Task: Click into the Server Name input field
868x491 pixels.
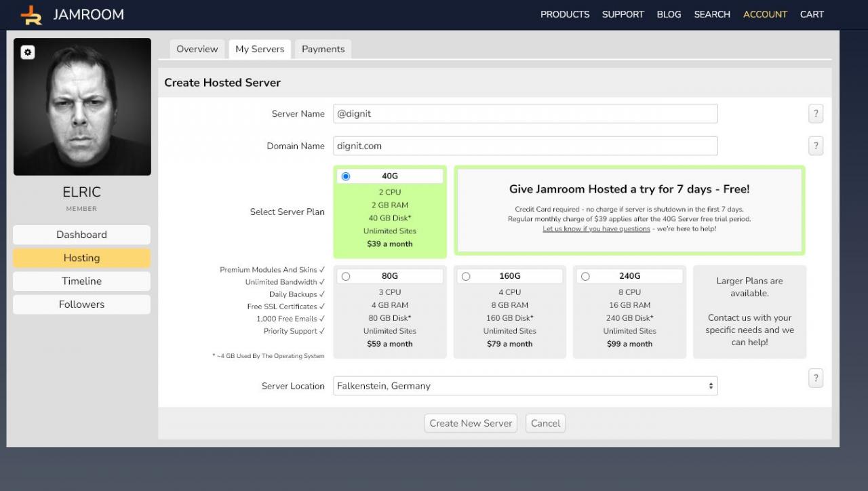Action: (525, 114)
